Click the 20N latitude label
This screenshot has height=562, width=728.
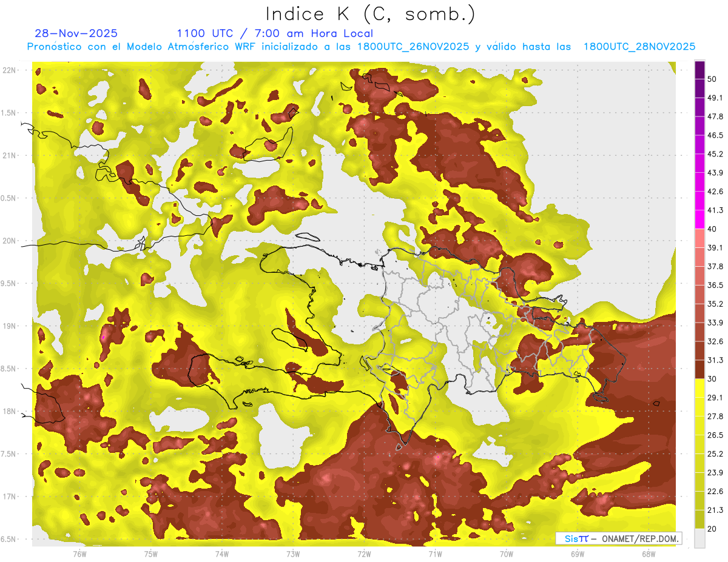9,241
